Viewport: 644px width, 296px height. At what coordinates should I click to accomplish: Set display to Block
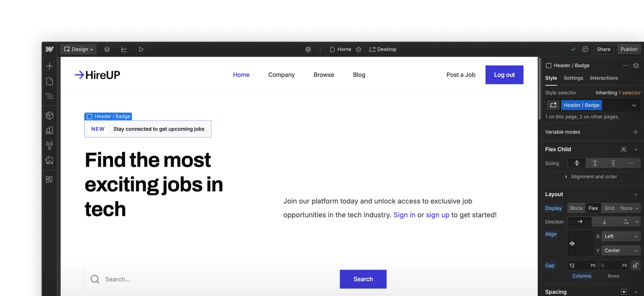coord(576,208)
